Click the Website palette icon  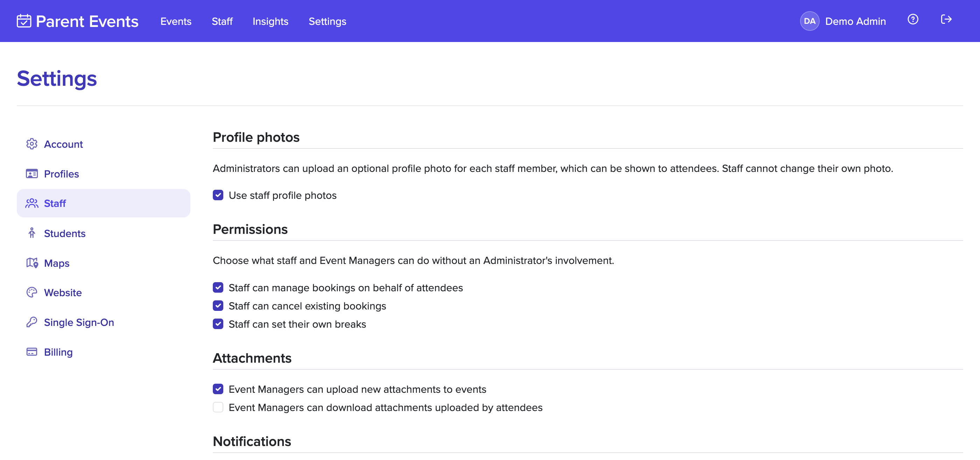point(32,292)
